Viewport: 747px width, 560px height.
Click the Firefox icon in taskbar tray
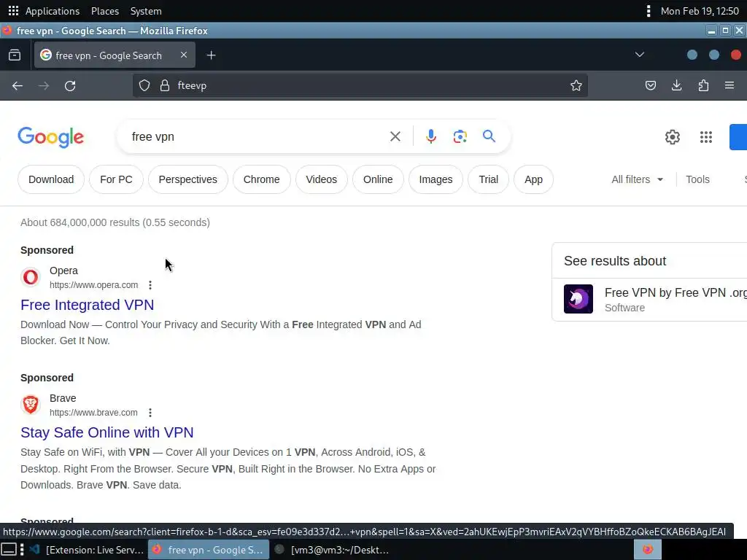(x=648, y=550)
